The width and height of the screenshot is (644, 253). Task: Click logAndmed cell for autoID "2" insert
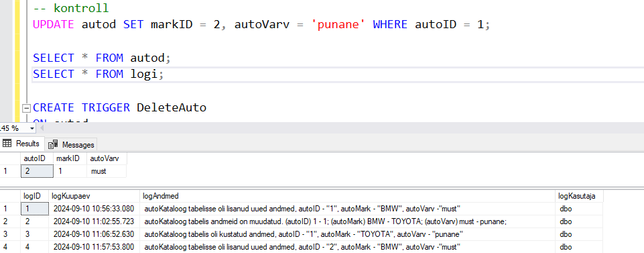coord(348,247)
